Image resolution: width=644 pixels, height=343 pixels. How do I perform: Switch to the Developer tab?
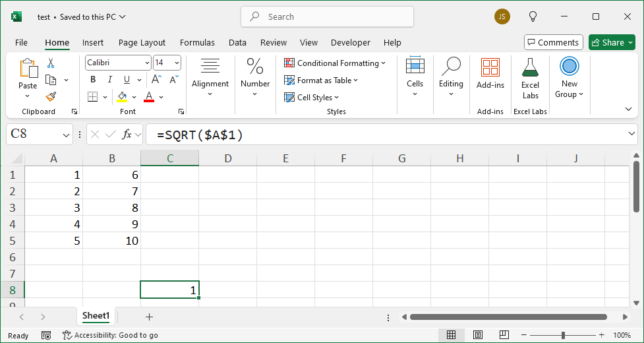(x=350, y=43)
